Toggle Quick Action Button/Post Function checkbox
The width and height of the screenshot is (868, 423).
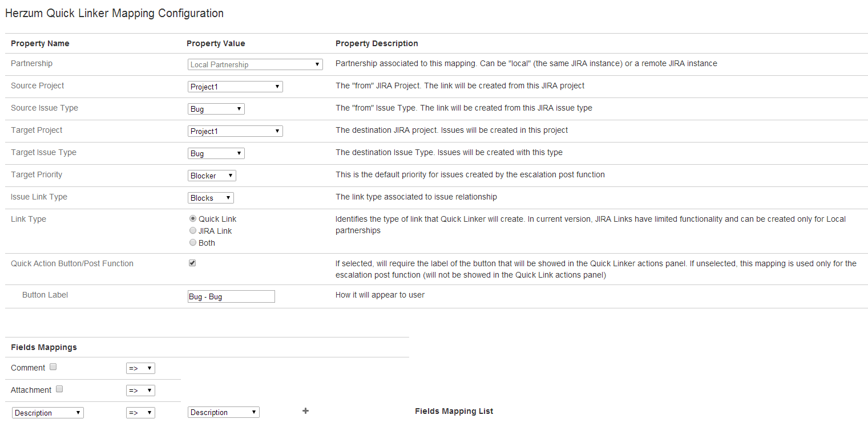point(192,263)
